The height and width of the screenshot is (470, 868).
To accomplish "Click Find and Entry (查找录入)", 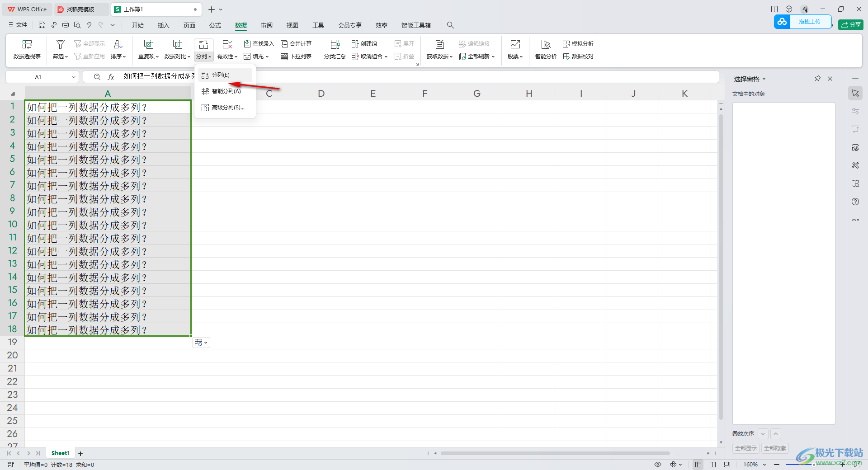I will pos(259,44).
